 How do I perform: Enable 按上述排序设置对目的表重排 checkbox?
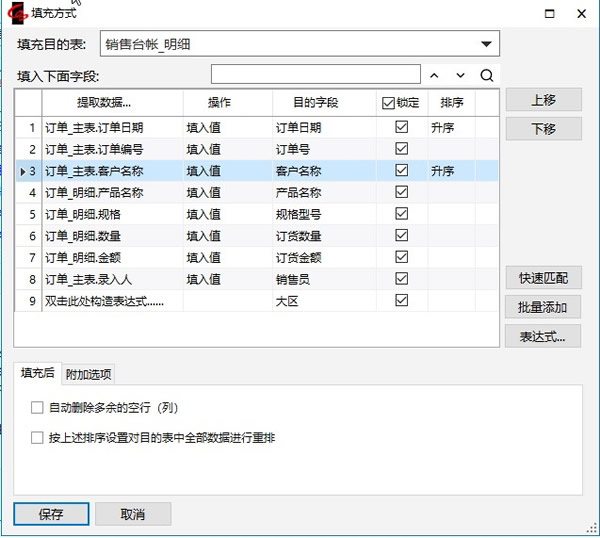(38, 438)
